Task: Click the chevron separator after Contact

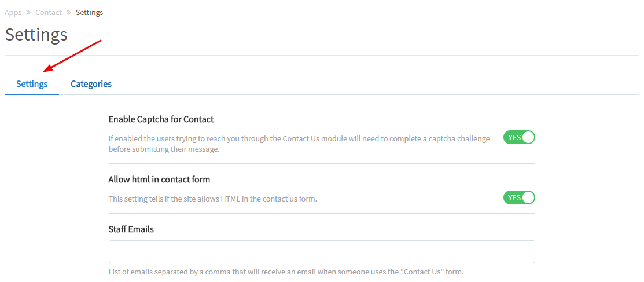Action: [68, 12]
